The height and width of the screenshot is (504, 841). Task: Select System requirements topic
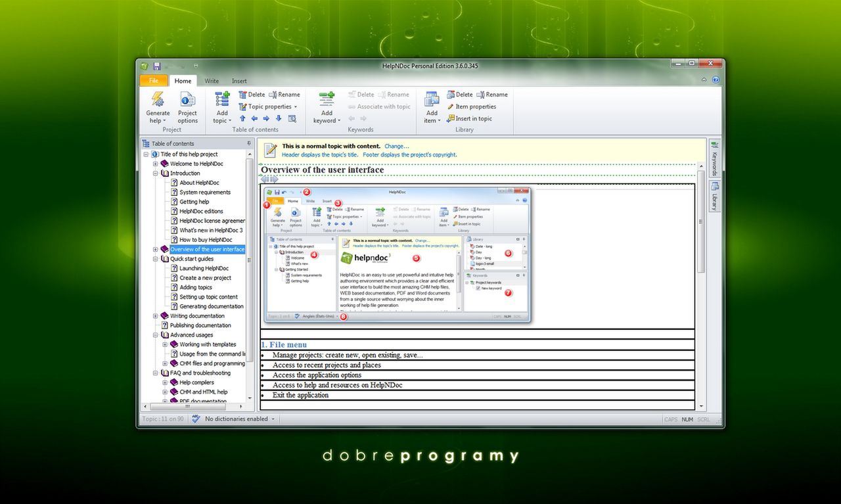tap(205, 193)
